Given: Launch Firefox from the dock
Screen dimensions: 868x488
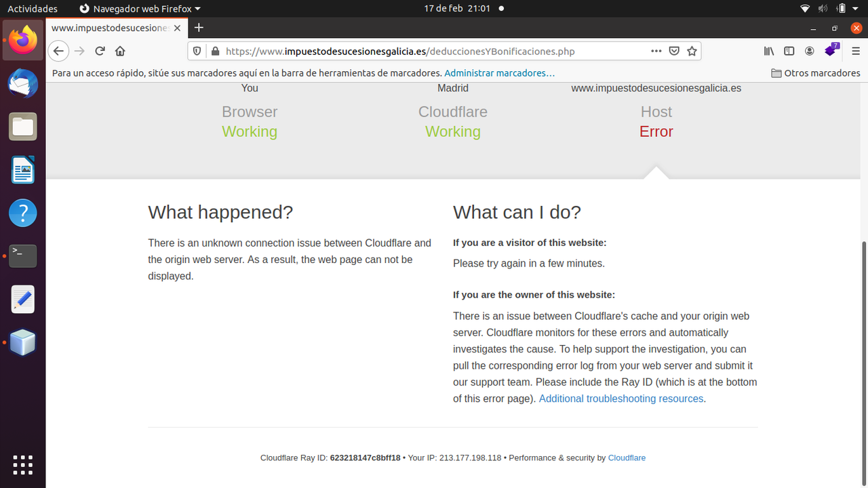Looking at the screenshot, I should pos(23,40).
